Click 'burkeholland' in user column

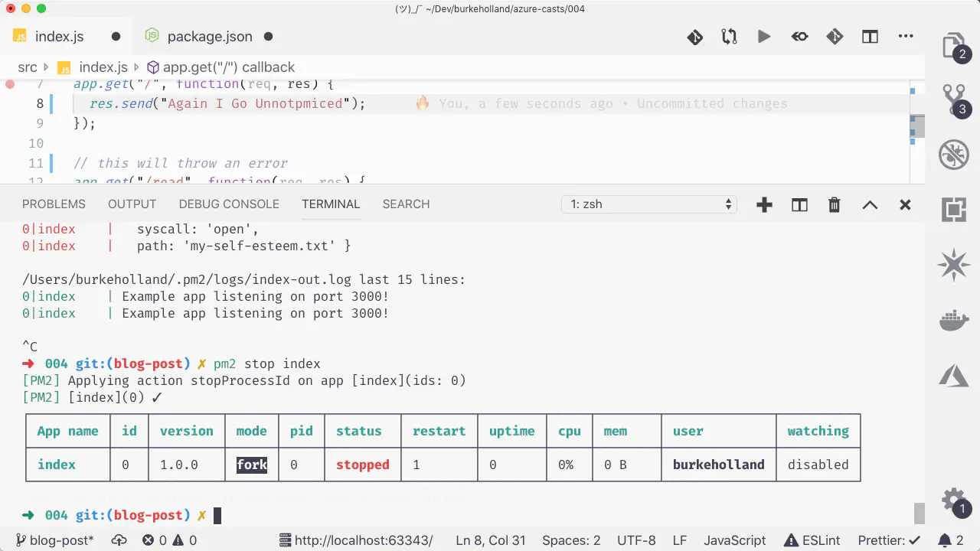pyautogui.click(x=718, y=465)
